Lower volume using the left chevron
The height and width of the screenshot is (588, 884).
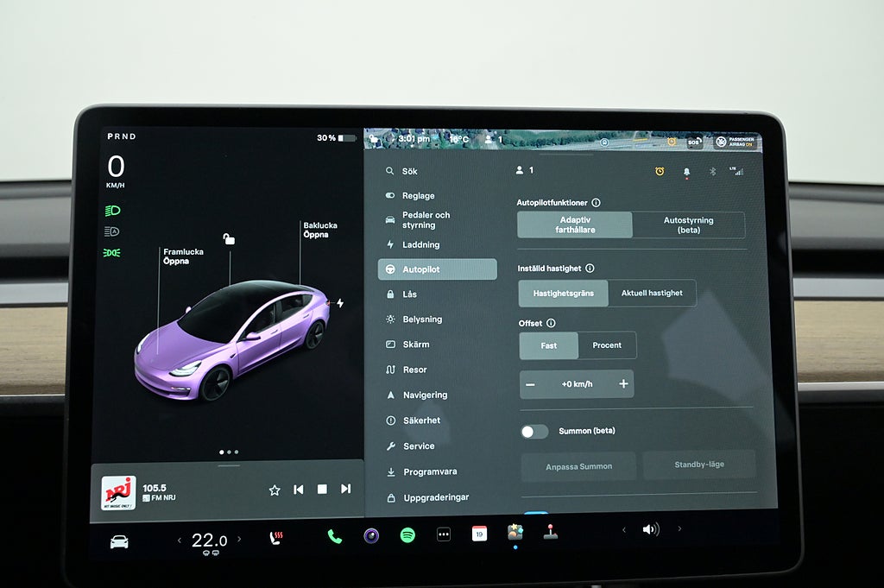[x=623, y=529]
